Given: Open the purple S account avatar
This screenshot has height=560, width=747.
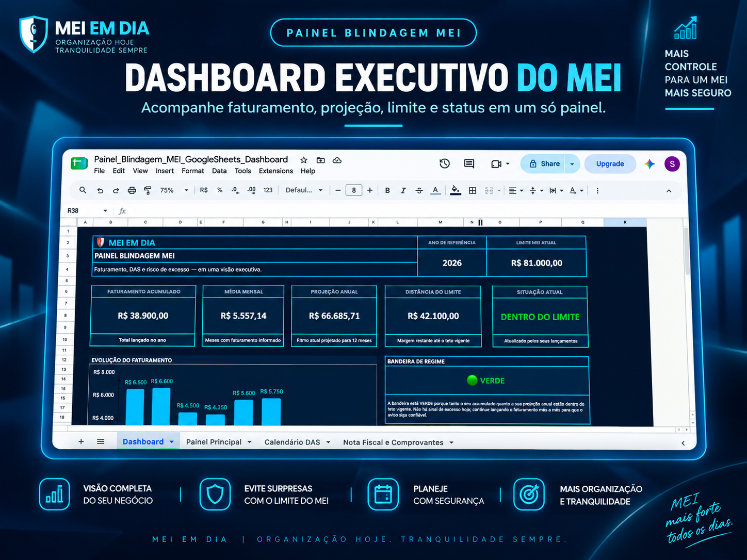Looking at the screenshot, I should [672, 164].
